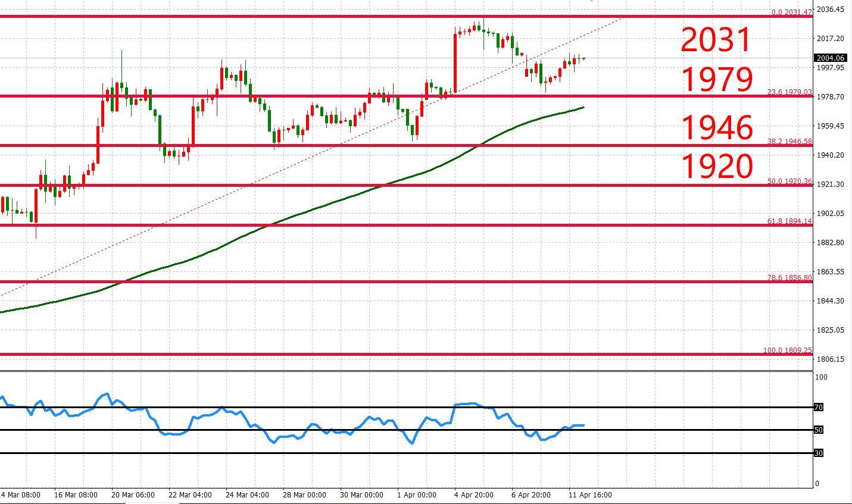Image resolution: width=852 pixels, height=504 pixels.
Task: Click the 1863.55 price axis value
Action: [x=831, y=272]
